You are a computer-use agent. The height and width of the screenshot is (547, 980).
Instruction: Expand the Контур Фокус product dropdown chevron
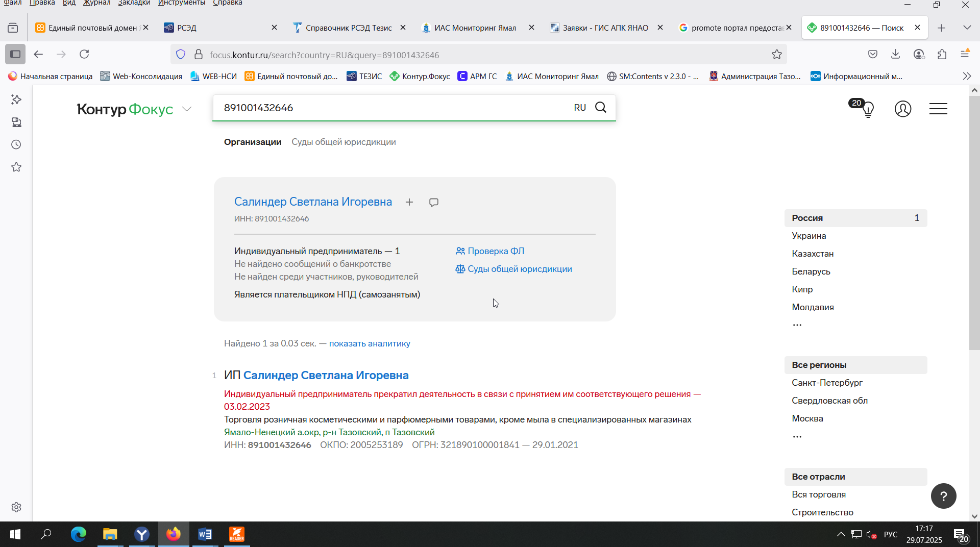coord(187,109)
